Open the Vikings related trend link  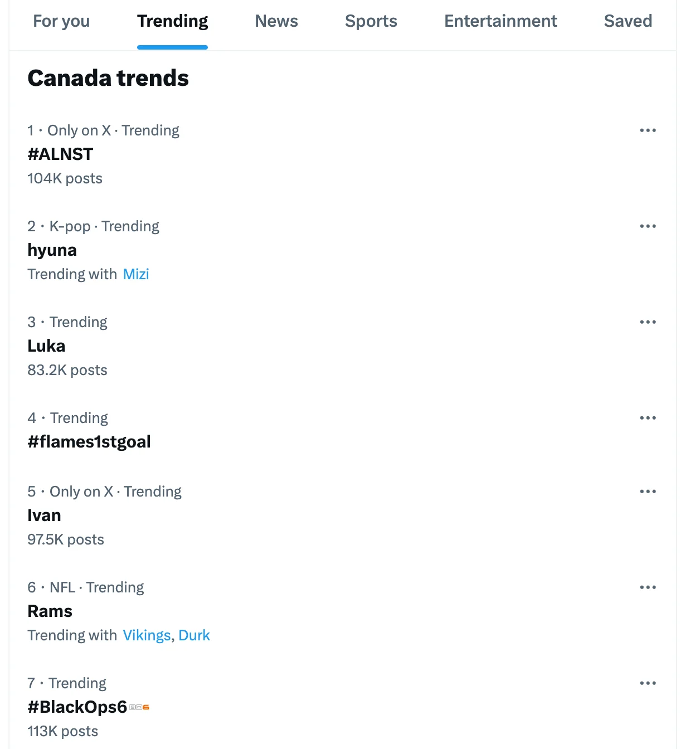click(147, 635)
